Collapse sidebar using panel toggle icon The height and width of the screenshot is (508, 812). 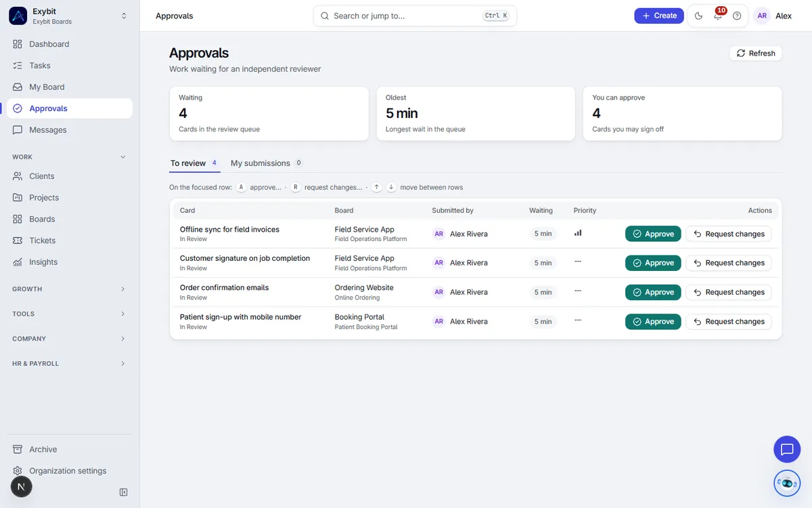[x=123, y=492]
